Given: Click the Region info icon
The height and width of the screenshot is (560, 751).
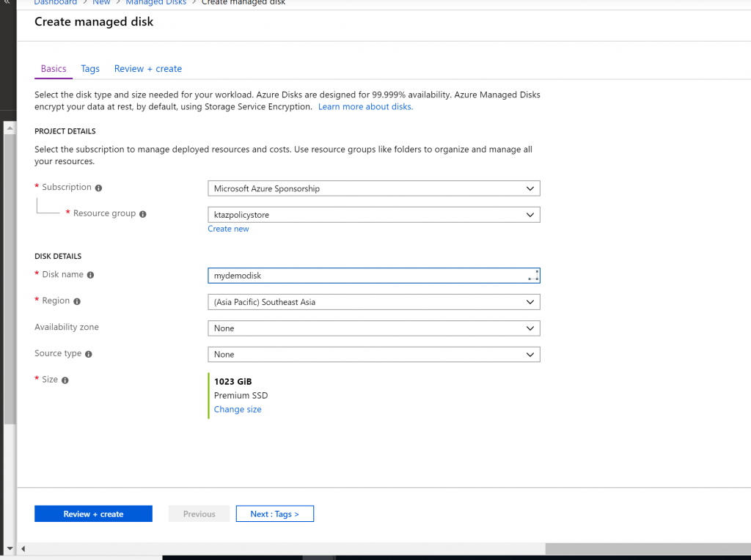Looking at the screenshot, I should (77, 301).
